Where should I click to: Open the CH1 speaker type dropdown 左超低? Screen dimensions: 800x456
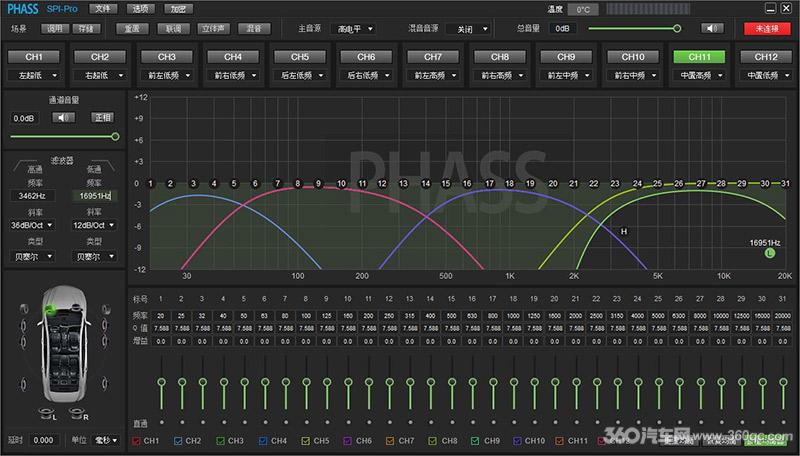coord(34,75)
